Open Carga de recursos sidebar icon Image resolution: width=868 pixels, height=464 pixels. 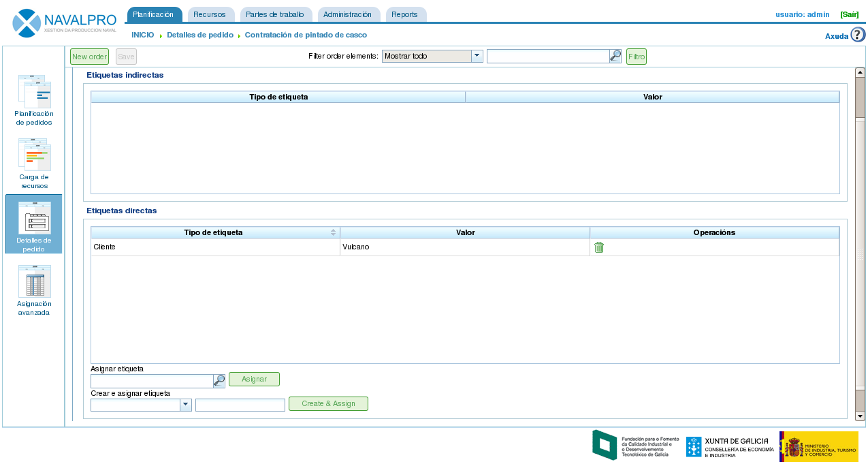(34, 155)
